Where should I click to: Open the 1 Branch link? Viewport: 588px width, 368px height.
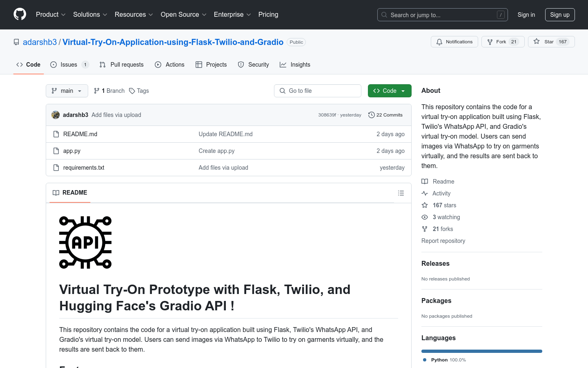point(109,91)
